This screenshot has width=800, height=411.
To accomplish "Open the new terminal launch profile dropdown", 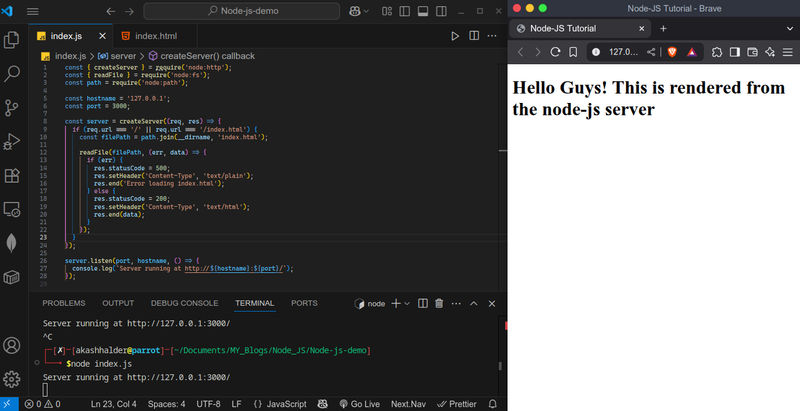I will click(407, 303).
